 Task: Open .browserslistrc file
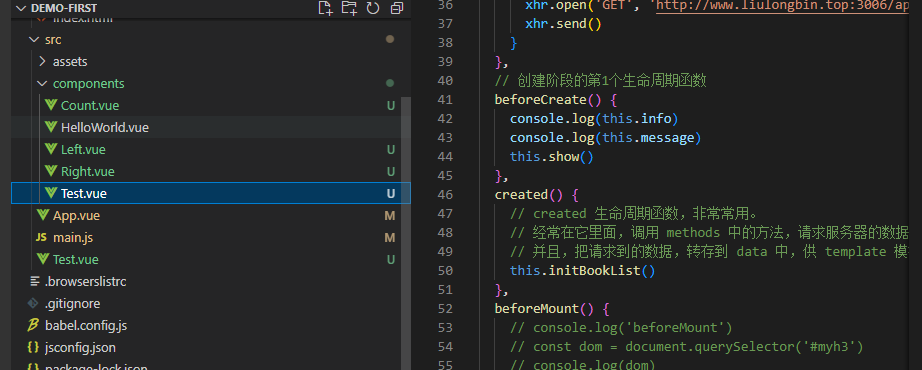(x=85, y=282)
